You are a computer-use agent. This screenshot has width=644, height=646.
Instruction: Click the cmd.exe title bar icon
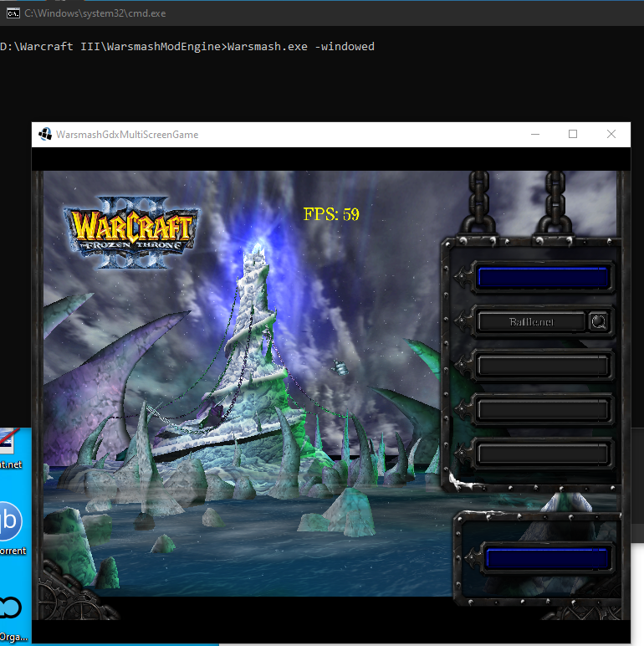tap(13, 13)
